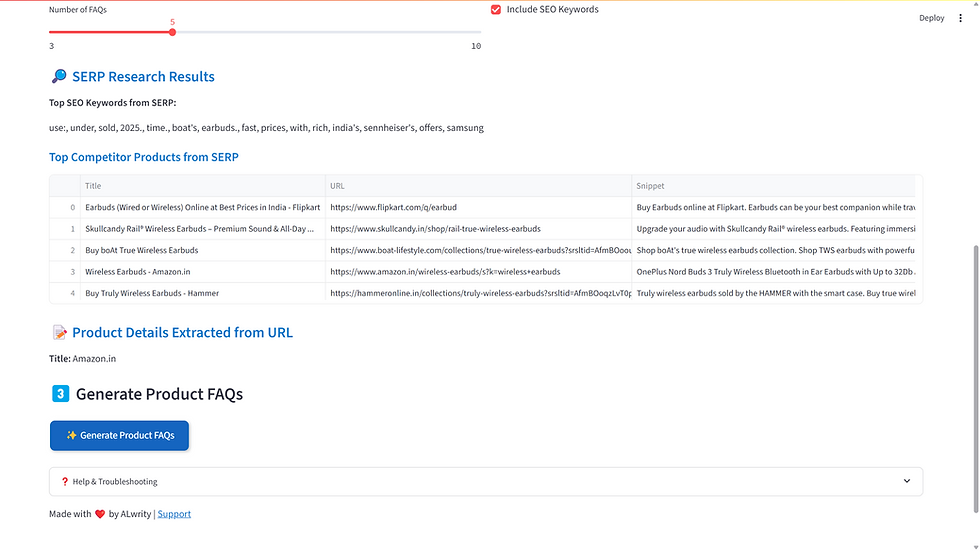Viewport: 980px width, 551px height.
Task: Click the Top SEO Keywords from SERP label
Action: (x=112, y=102)
